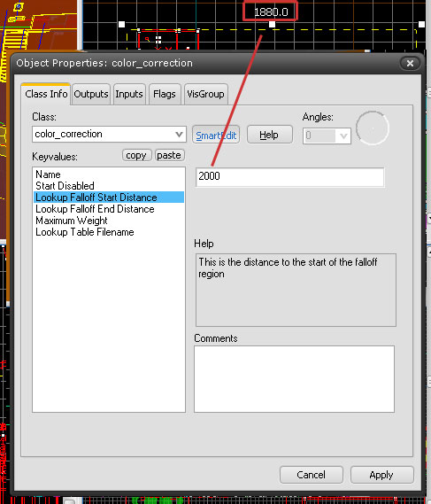The image size is (431, 504).
Task: Switch to the Flags tab
Action: [165, 94]
